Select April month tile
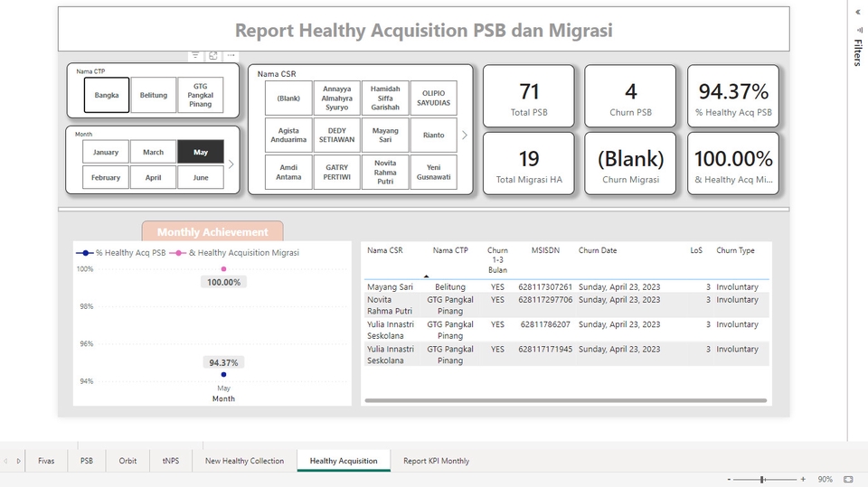Image resolution: width=868 pixels, height=487 pixels. click(154, 178)
